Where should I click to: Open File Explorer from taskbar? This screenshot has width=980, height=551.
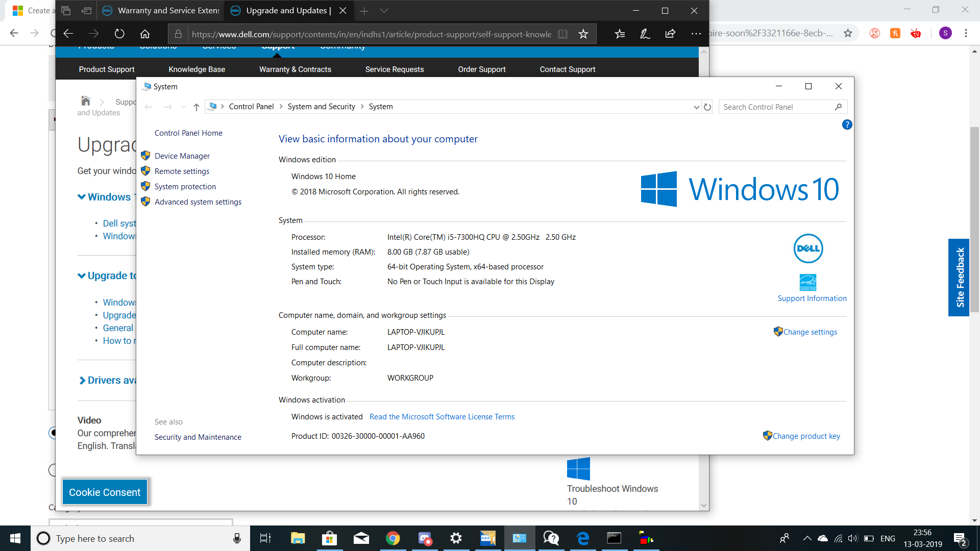298,538
